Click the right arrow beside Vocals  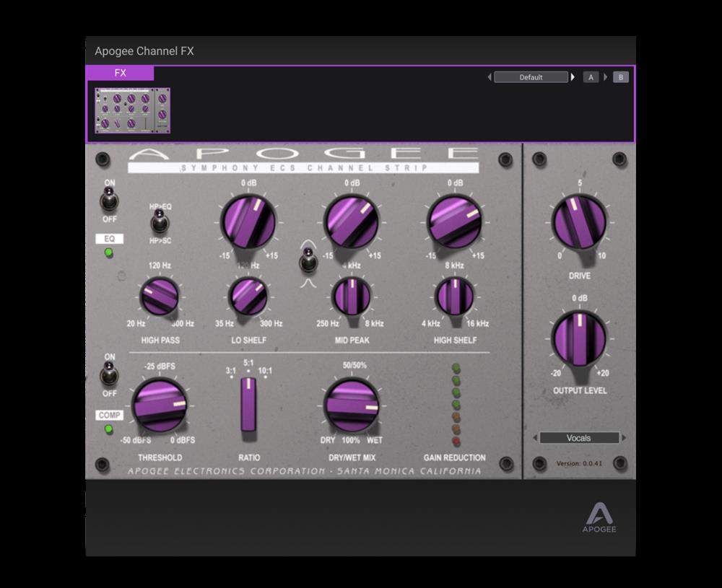[x=624, y=438]
